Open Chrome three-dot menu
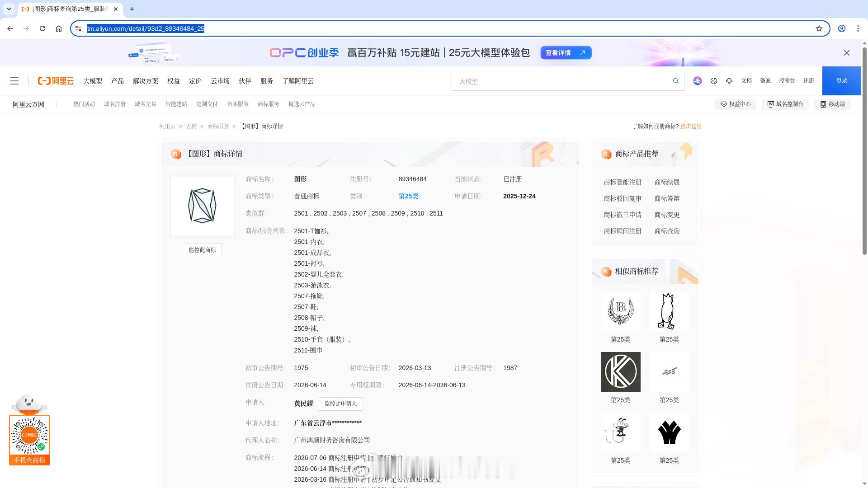This screenshot has height=488, width=868. click(858, 28)
